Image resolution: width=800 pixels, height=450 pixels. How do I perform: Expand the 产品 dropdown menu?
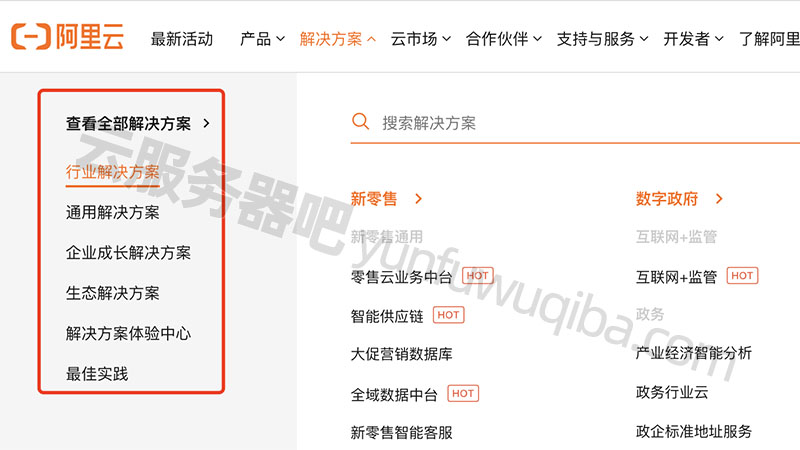tap(262, 39)
